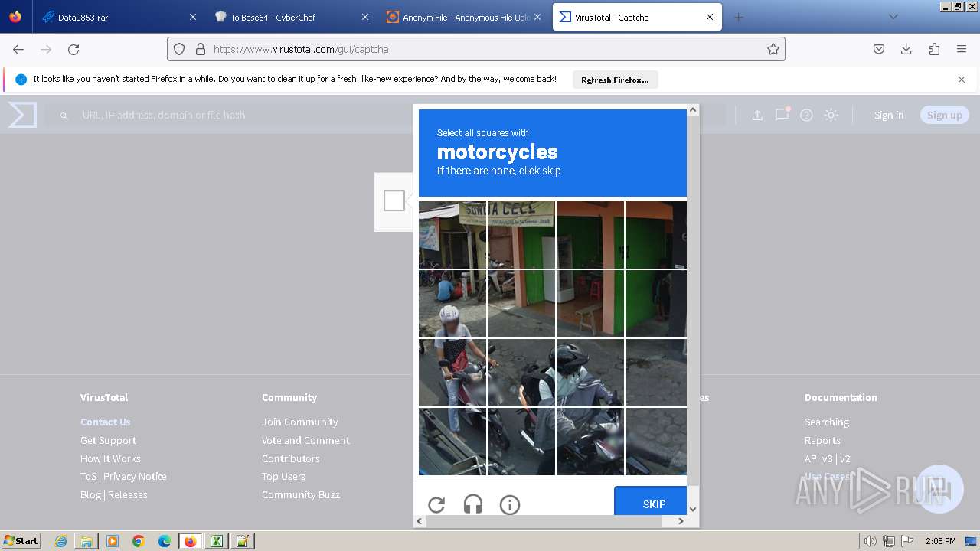Open Reports documentation link
This screenshot has width=980, height=551.
(x=822, y=440)
